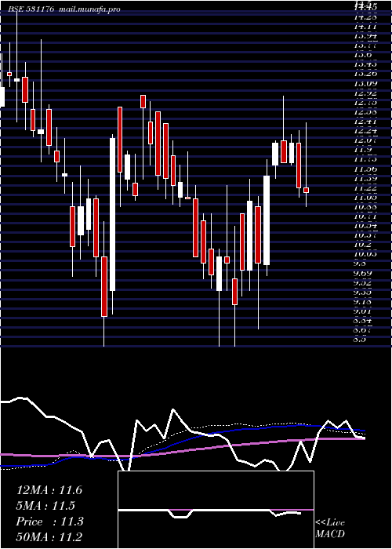Click inside the Live MACD inset panel
This screenshot has height=549, width=392.
point(216,510)
